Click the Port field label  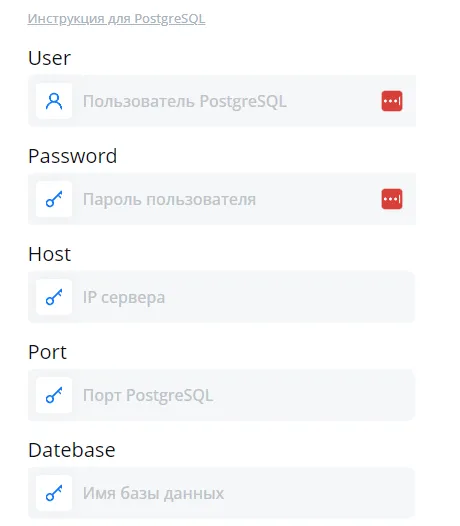point(47,352)
